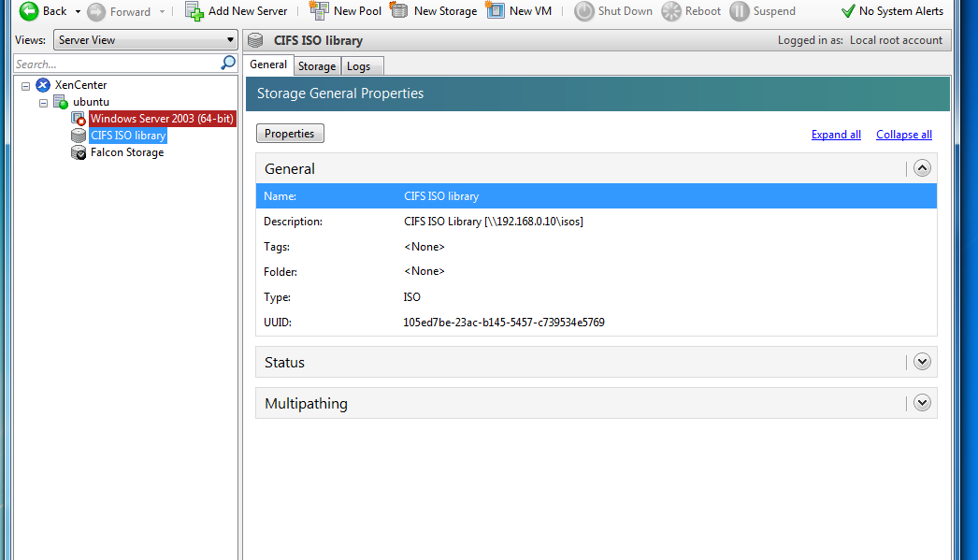
Task: Click the New Storage toolbar icon
Action: (x=399, y=11)
